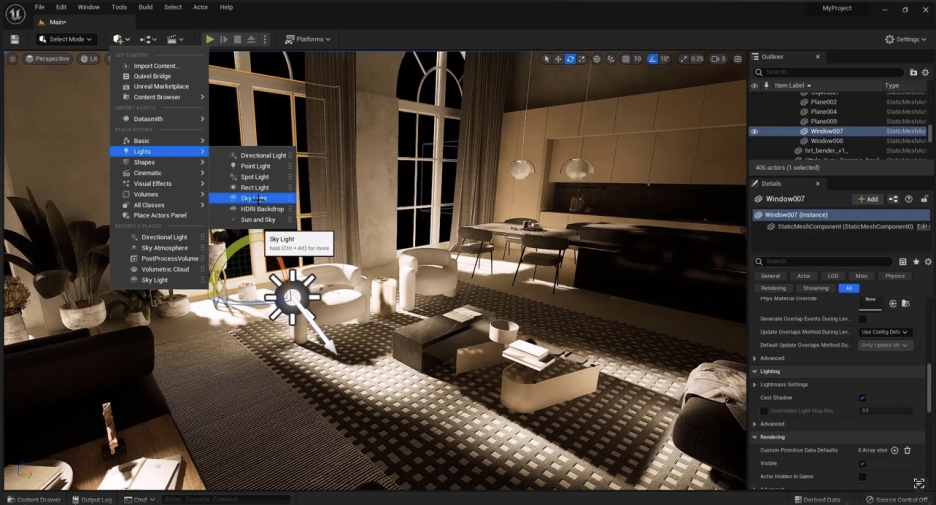The image size is (936, 505).
Task: Choose the select objects cursor tool
Action: 546,58
